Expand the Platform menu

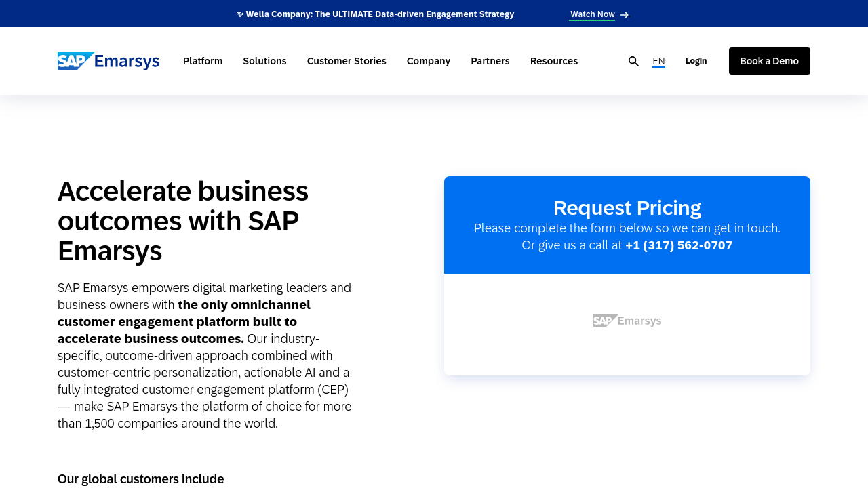[x=203, y=61]
